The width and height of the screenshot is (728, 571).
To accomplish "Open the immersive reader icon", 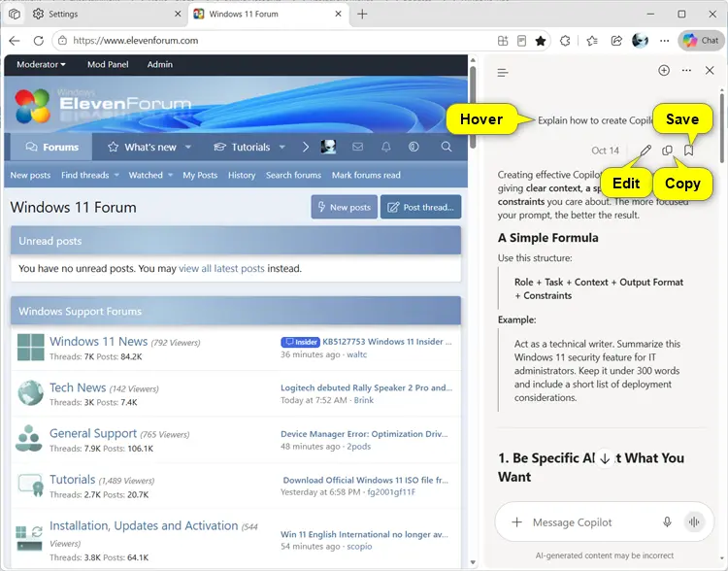I will tap(521, 41).
